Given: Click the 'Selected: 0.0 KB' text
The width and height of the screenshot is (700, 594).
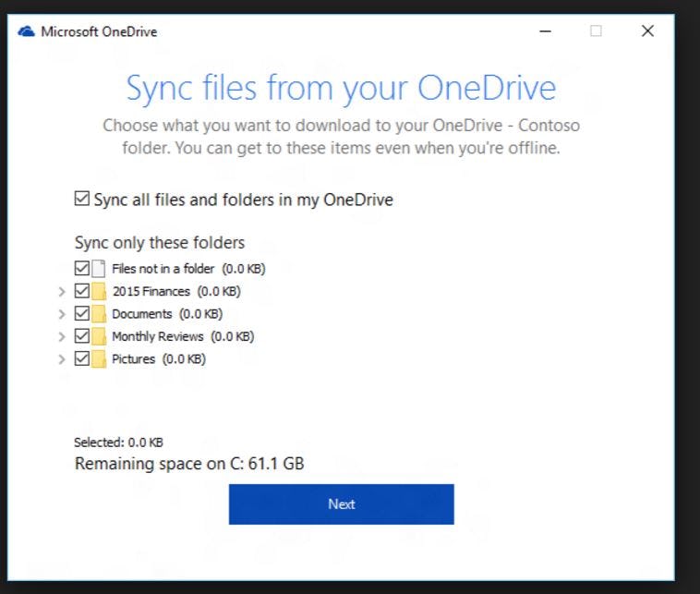Looking at the screenshot, I should pos(118,442).
